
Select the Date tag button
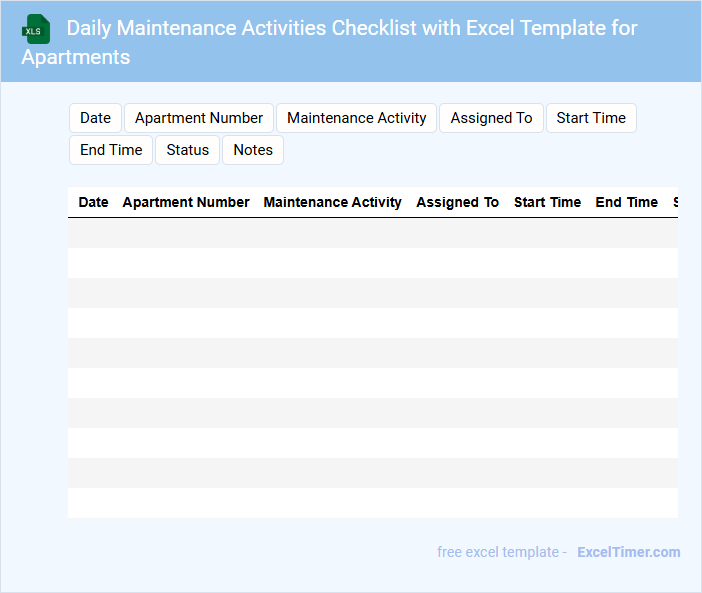pyautogui.click(x=95, y=118)
